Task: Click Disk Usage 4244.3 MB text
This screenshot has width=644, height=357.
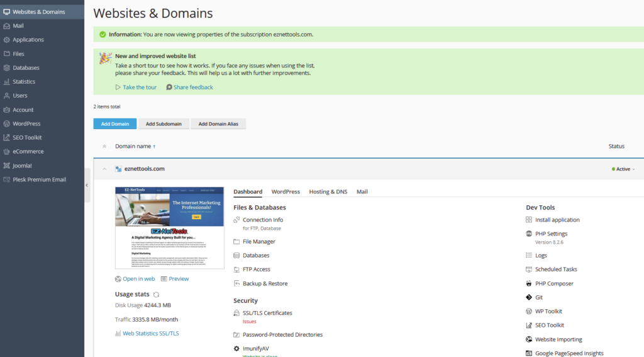Action: pyautogui.click(x=143, y=305)
